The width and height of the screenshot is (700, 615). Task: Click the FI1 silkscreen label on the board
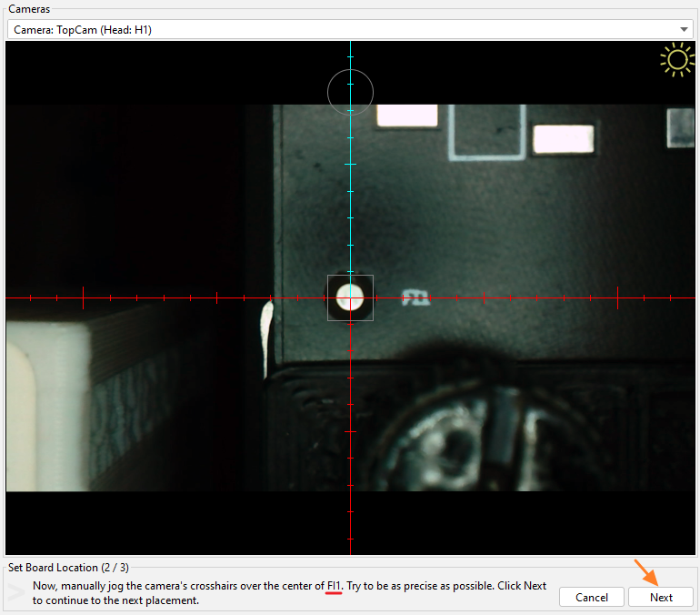416,297
